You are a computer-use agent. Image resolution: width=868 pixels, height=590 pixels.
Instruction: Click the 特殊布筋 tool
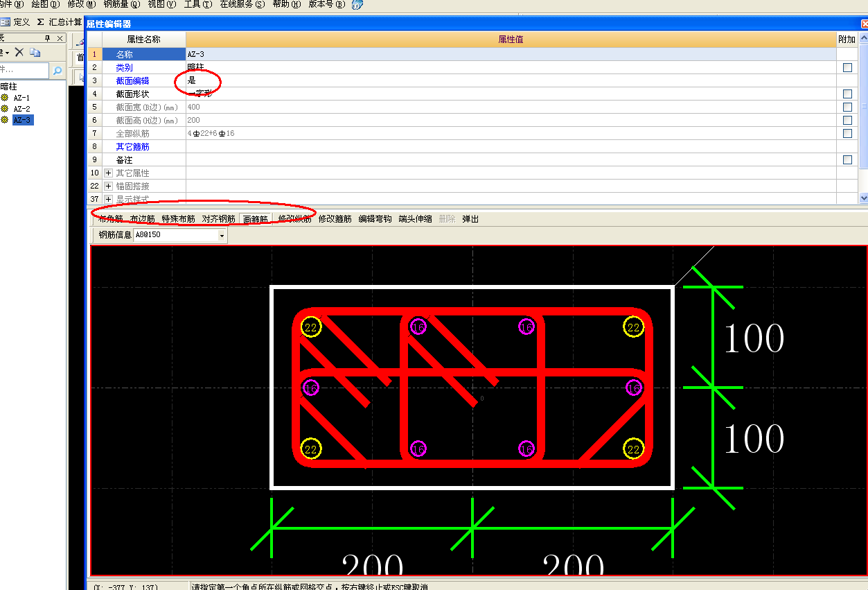(179, 219)
